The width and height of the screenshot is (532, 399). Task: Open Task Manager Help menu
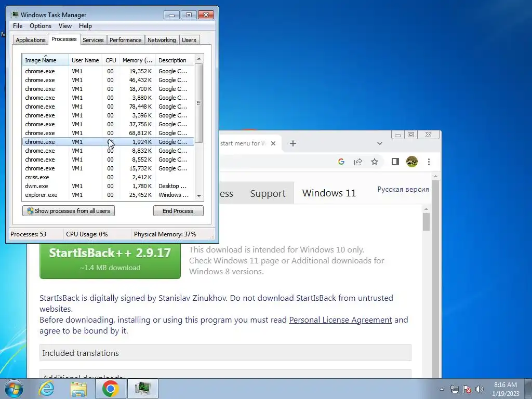tap(85, 26)
